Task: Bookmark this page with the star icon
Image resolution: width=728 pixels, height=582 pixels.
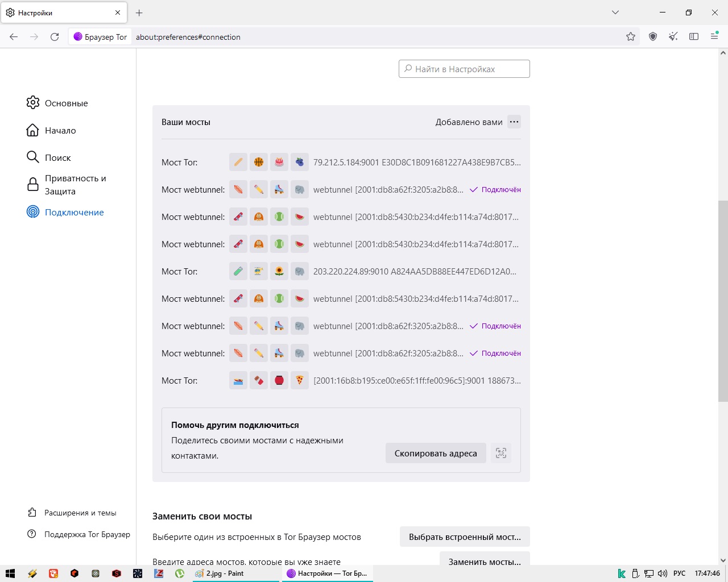Action: coord(631,37)
